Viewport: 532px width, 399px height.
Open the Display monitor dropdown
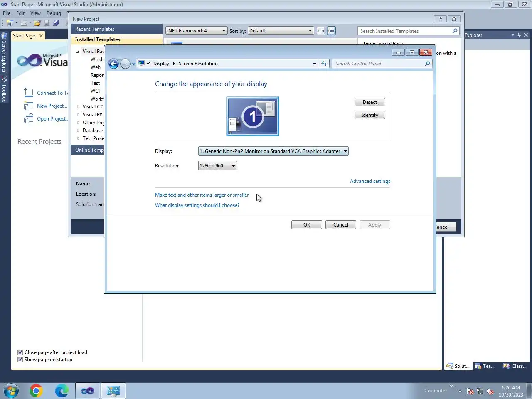(x=273, y=151)
